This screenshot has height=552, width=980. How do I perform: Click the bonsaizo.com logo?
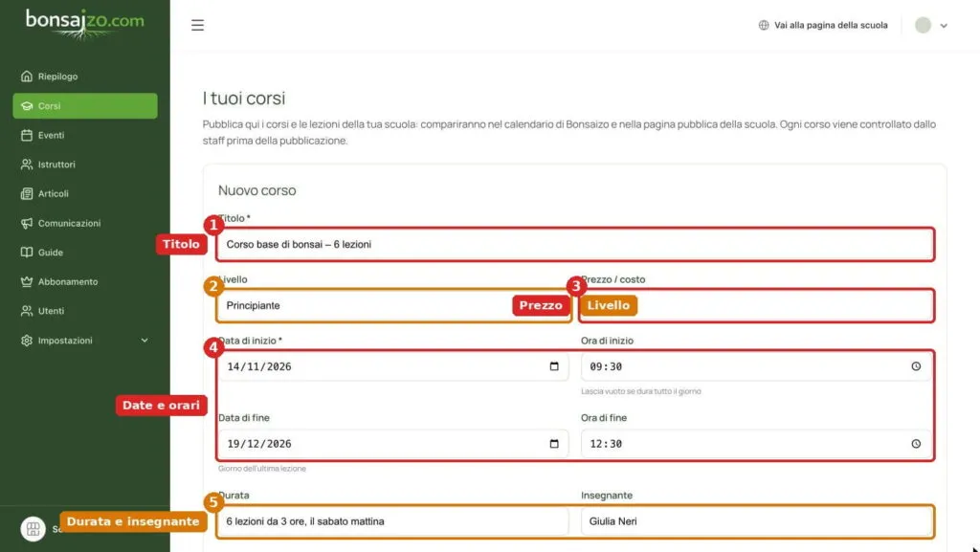tap(84, 23)
